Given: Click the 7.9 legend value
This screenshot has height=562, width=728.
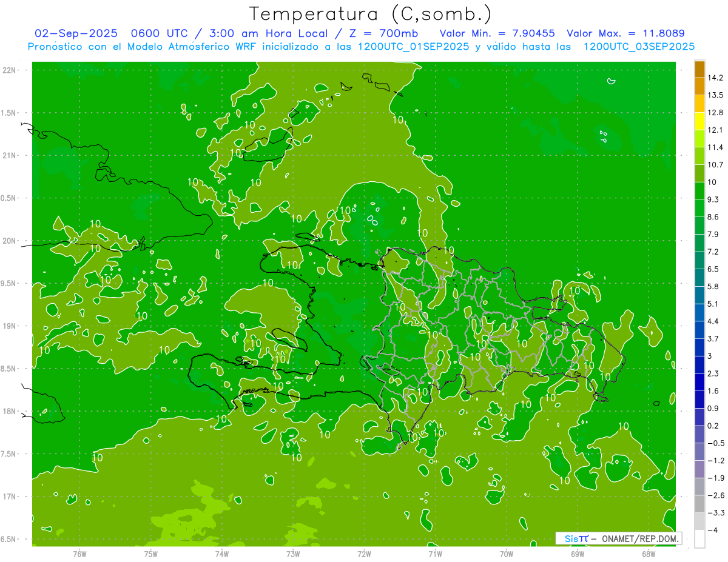Looking at the screenshot, I should [713, 234].
